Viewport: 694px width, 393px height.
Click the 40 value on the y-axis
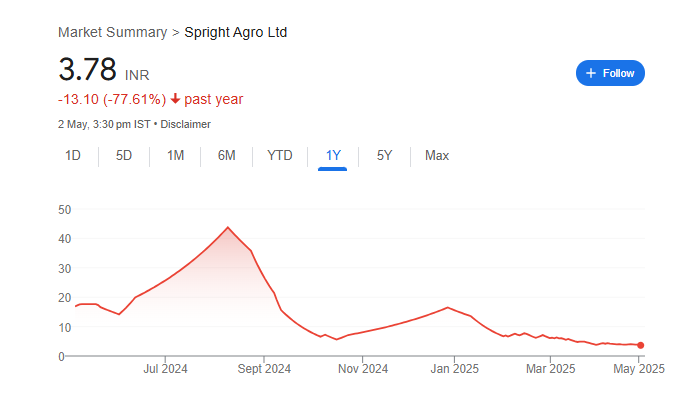click(65, 239)
